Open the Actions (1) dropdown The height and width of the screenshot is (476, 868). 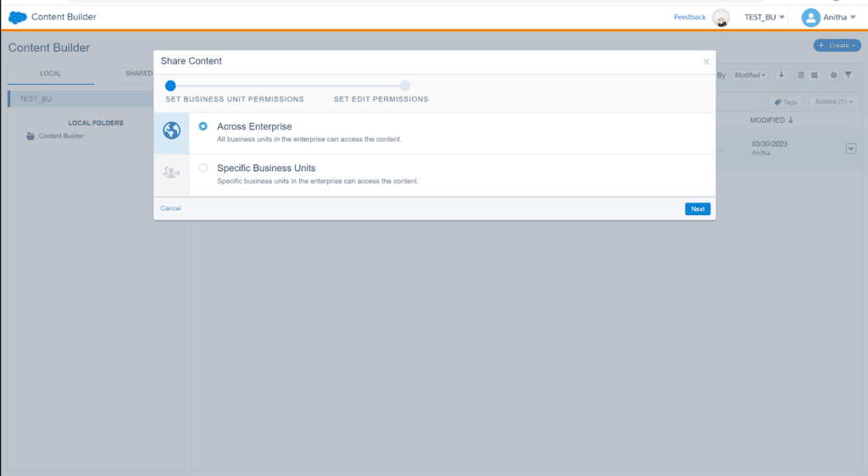pos(835,102)
